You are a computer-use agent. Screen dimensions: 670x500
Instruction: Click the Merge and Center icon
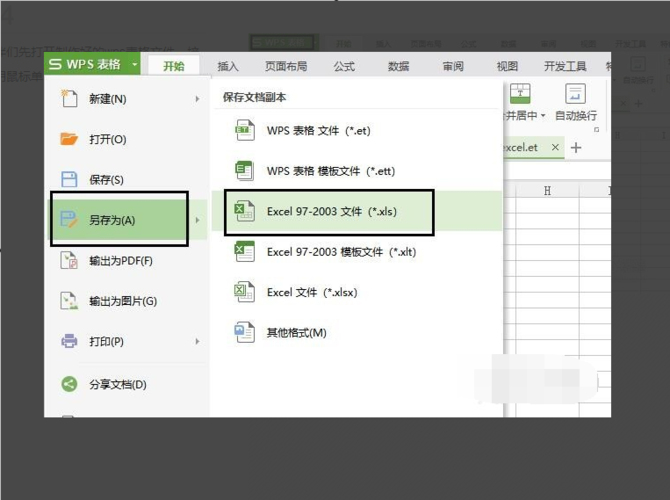click(520, 94)
